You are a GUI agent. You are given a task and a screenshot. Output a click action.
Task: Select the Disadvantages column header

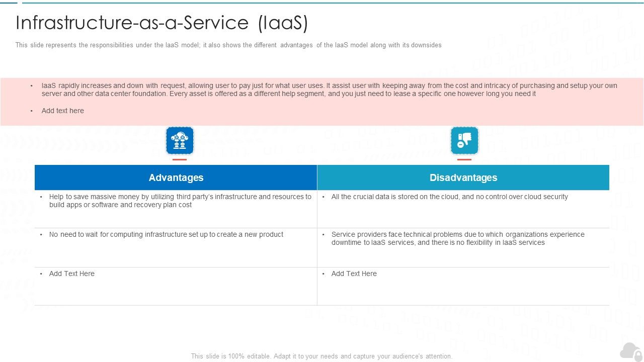click(463, 177)
